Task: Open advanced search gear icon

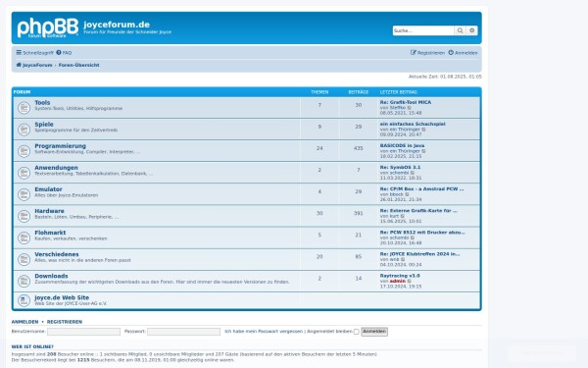Action: 471,30
